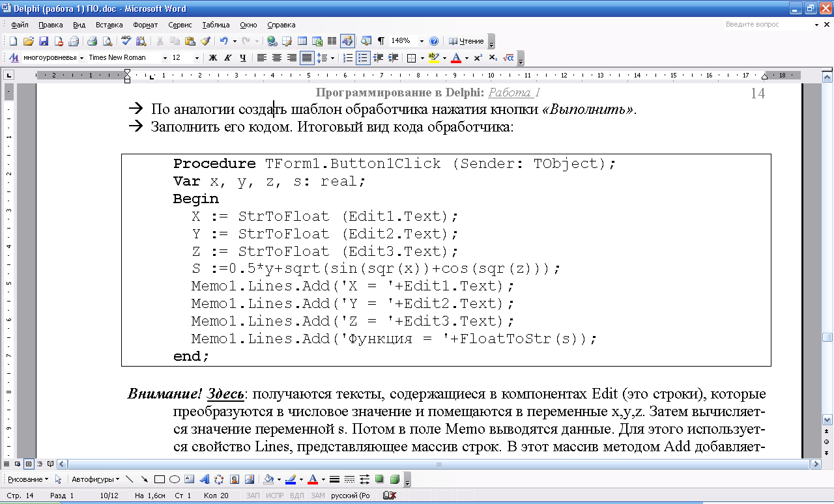Insert a hyperlink
This screenshot has width=834, height=504.
(272, 41)
